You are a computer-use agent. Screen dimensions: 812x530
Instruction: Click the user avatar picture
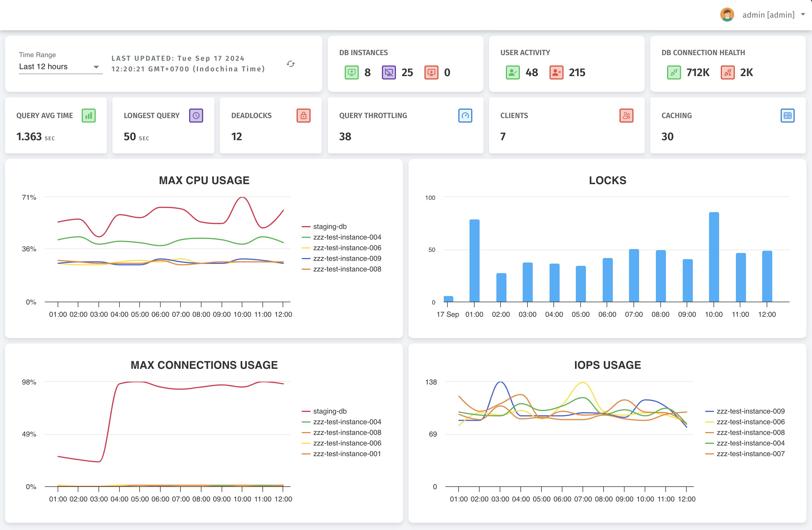coord(727,15)
